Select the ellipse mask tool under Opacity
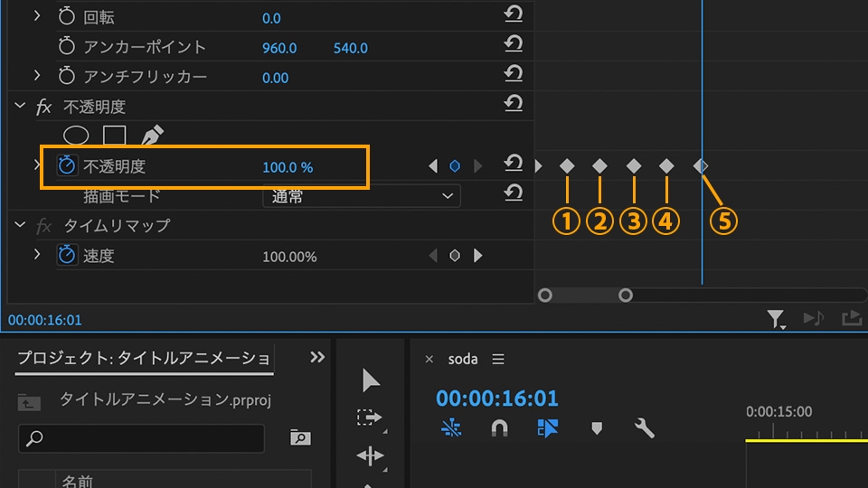 75,136
